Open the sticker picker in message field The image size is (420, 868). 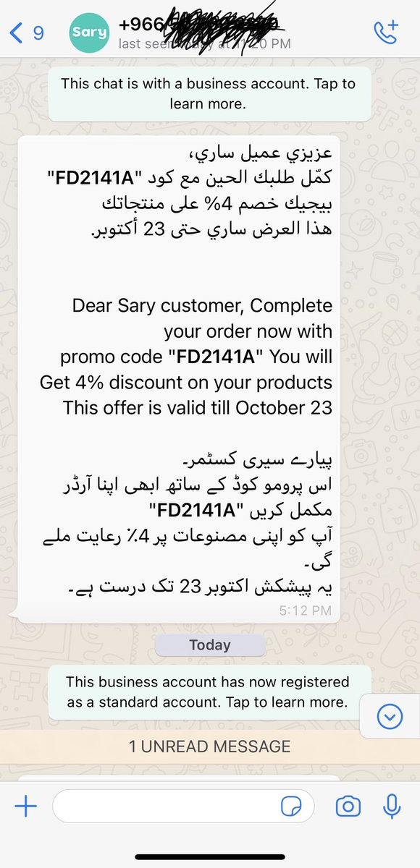pos(293,807)
